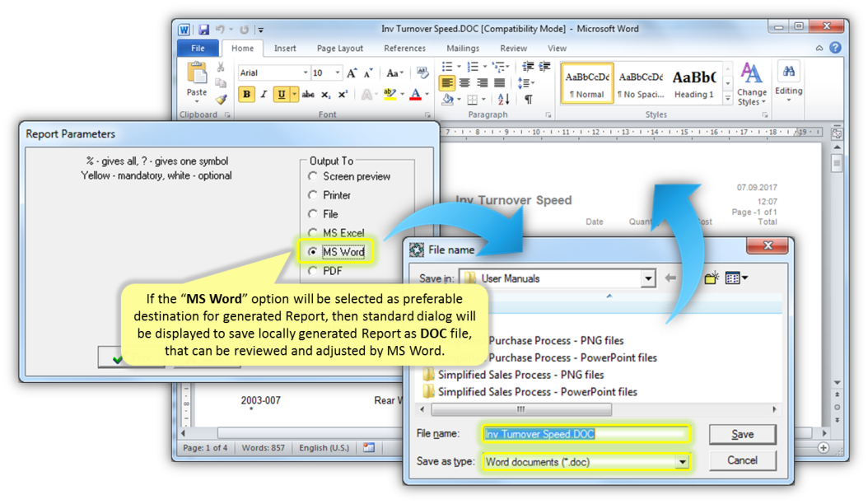868x504 pixels.
Task: Switch to the Insert tab
Action: [285, 49]
